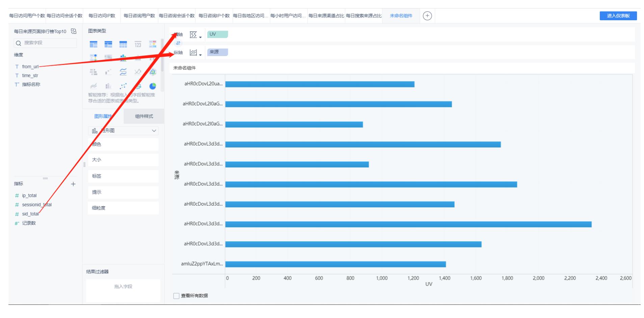Select the 记录数 indicator field
This screenshot has width=644, height=318.
pyautogui.click(x=29, y=223)
